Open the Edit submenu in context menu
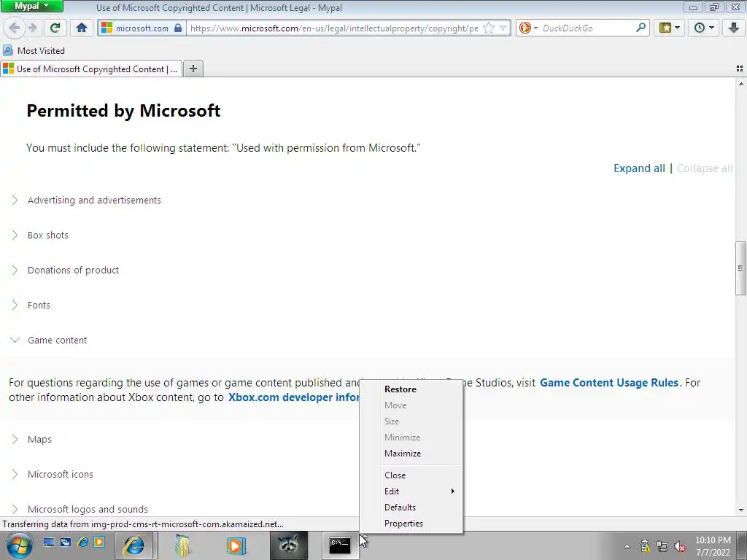Viewport: 747px width, 560px height. click(411, 491)
